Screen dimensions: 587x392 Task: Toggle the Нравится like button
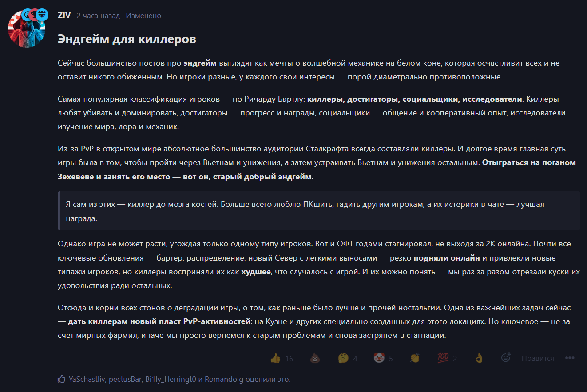[x=538, y=358]
